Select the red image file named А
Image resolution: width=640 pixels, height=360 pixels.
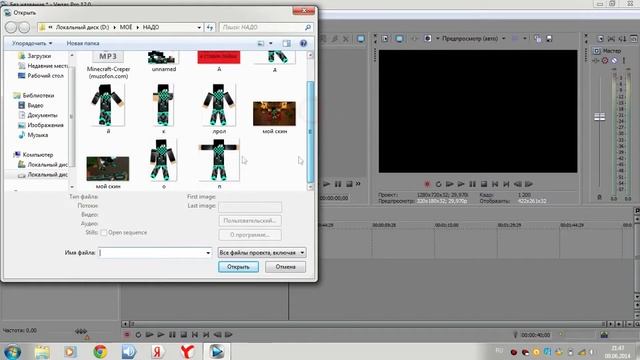point(219,62)
